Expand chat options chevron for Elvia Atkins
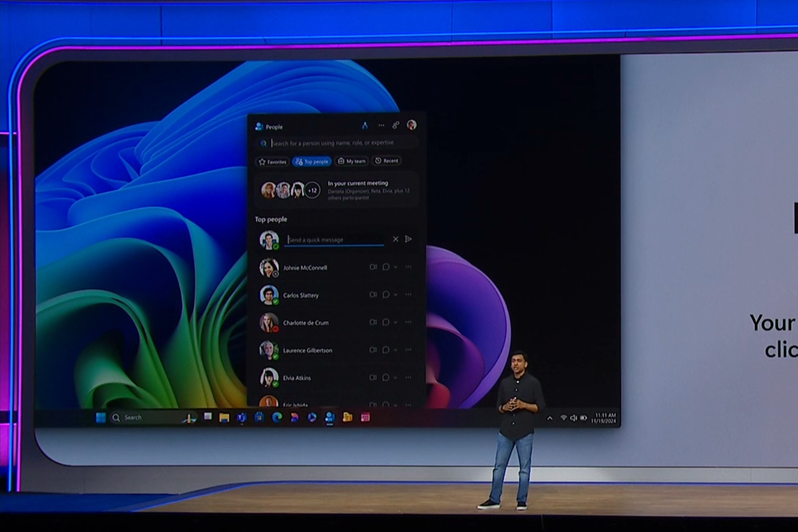Screen dimensions: 798x532 pyautogui.click(x=395, y=378)
